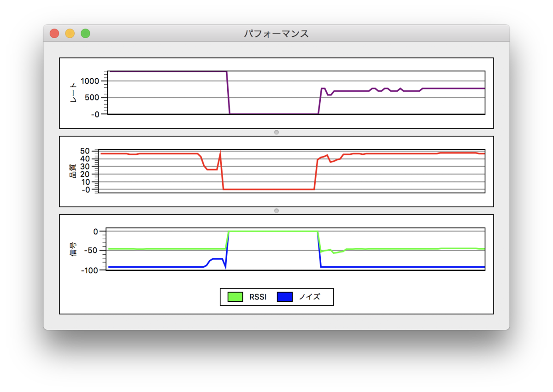Click the blue ノイズ legend swatch
The height and width of the screenshot is (392, 553).
(285, 297)
